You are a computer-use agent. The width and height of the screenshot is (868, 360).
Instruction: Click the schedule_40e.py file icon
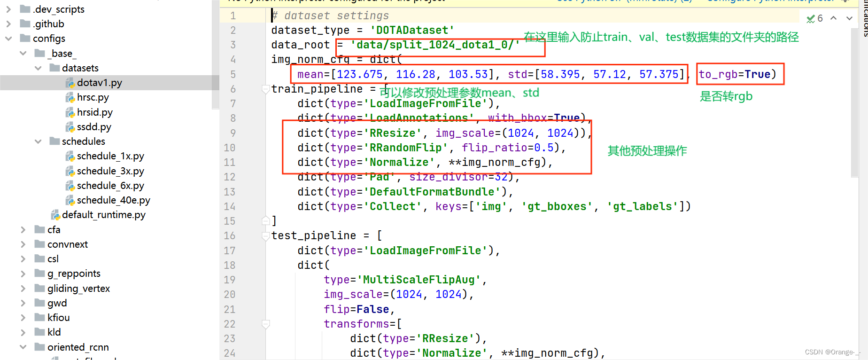coord(70,200)
